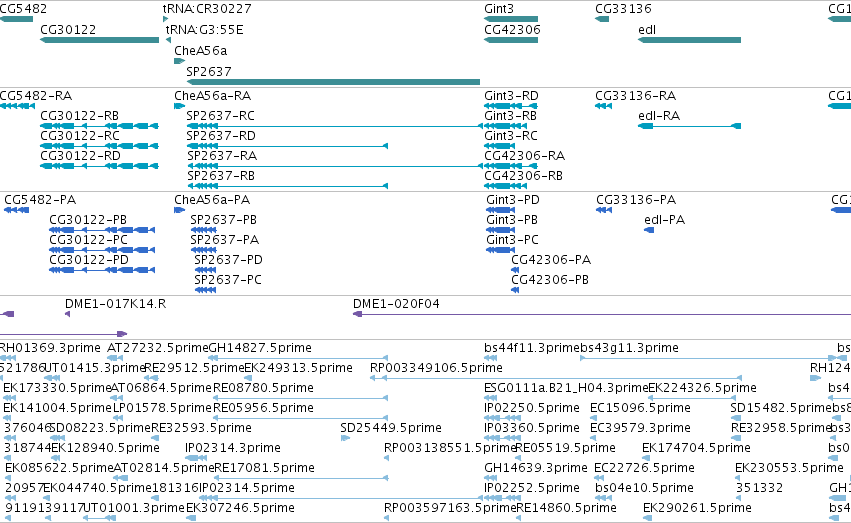Open the Gint3-PD protein label
851x523 pixels.
coord(513,200)
